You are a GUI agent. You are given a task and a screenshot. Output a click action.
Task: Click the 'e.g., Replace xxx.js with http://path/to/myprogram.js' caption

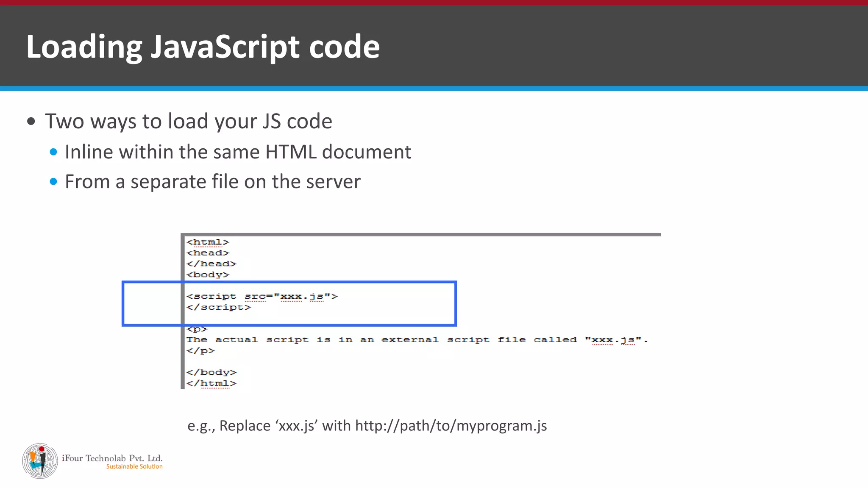[x=367, y=426]
